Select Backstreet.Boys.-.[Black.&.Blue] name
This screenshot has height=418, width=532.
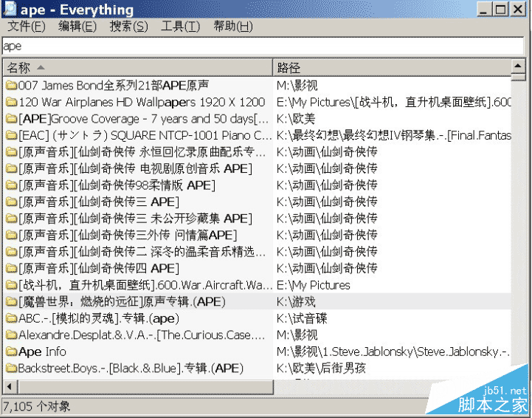tap(131, 369)
